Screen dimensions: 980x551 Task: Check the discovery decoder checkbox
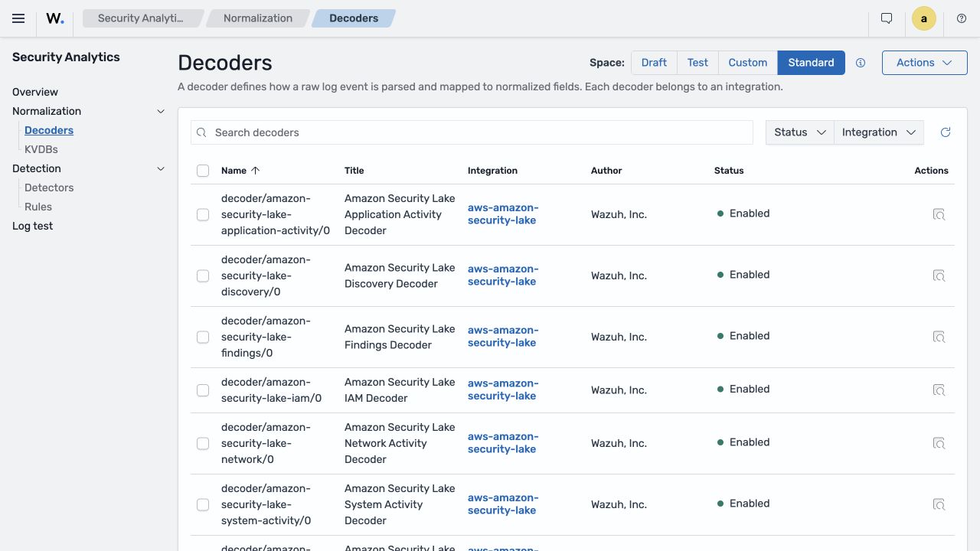tap(203, 276)
